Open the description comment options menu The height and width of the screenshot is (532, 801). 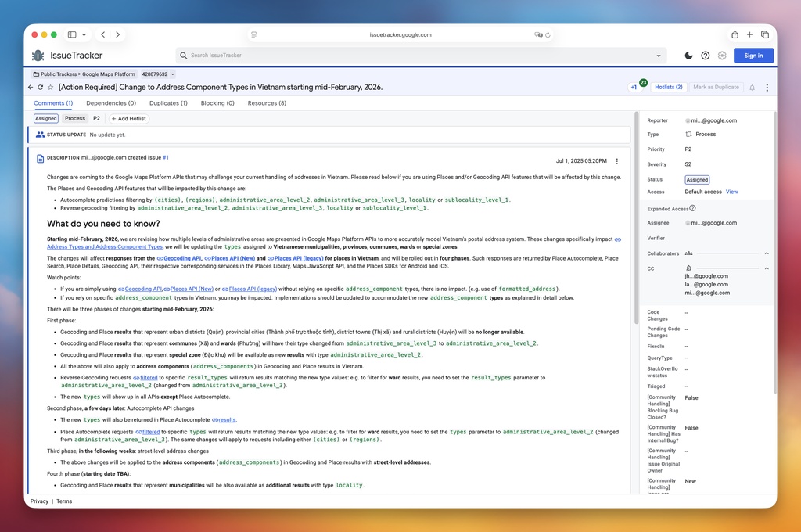[616, 161]
